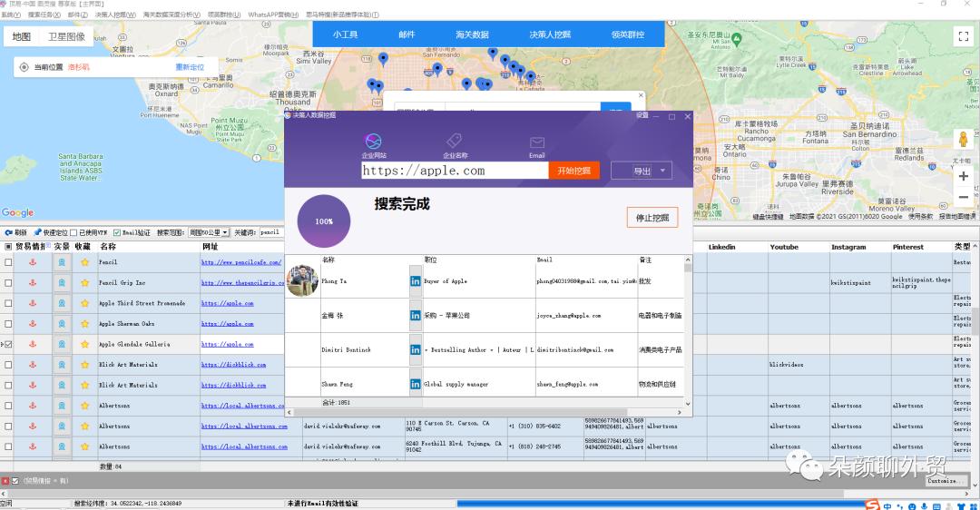
Task: Toggle map fullscreen icon
Action: pos(963,37)
